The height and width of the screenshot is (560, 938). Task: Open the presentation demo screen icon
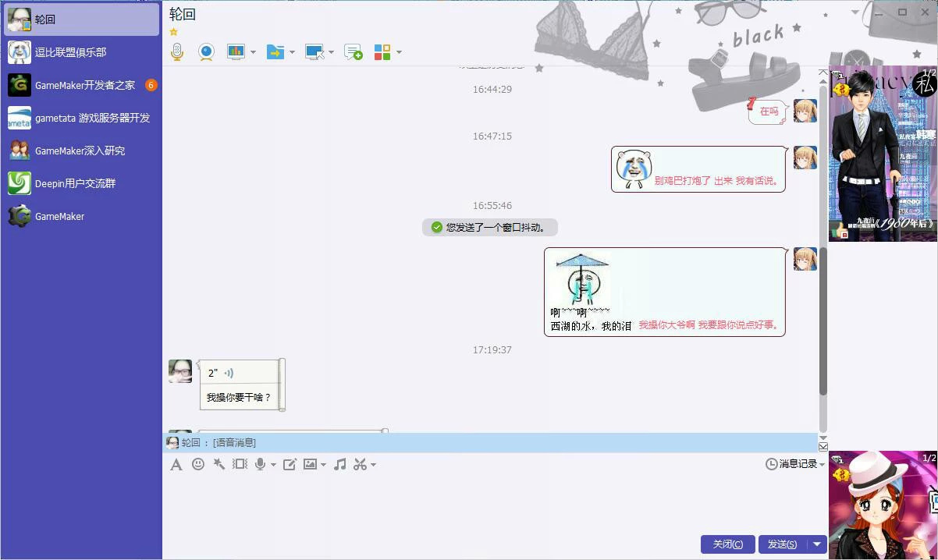coord(236,51)
